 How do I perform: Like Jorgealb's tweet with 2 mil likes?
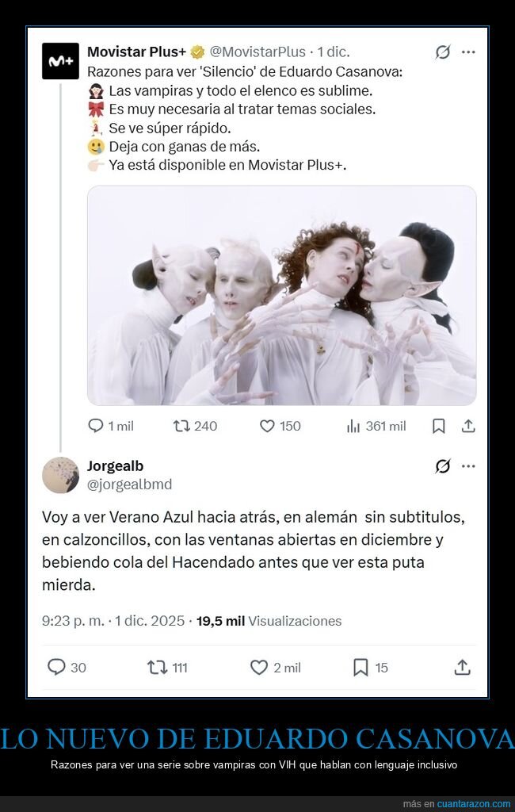click(x=276, y=667)
